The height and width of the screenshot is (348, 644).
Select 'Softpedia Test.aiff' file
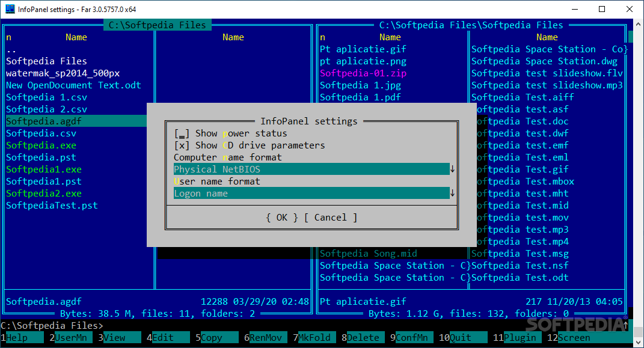tap(523, 97)
